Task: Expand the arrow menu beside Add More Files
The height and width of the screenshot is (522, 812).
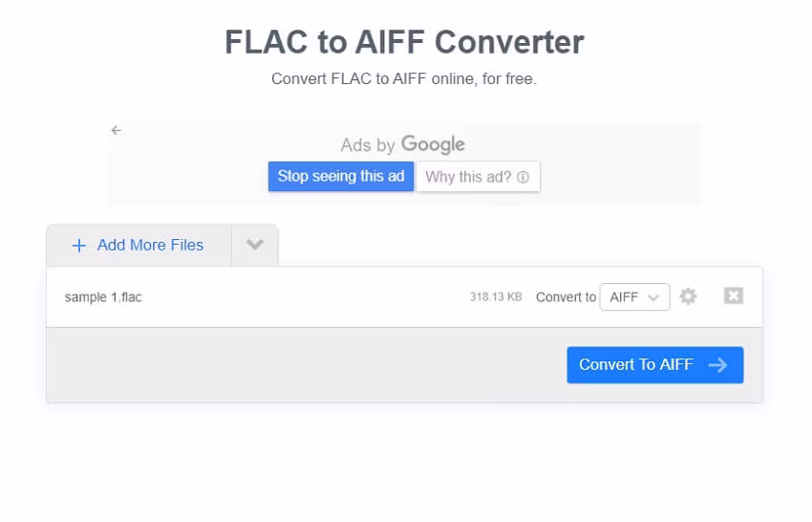Action: point(254,245)
